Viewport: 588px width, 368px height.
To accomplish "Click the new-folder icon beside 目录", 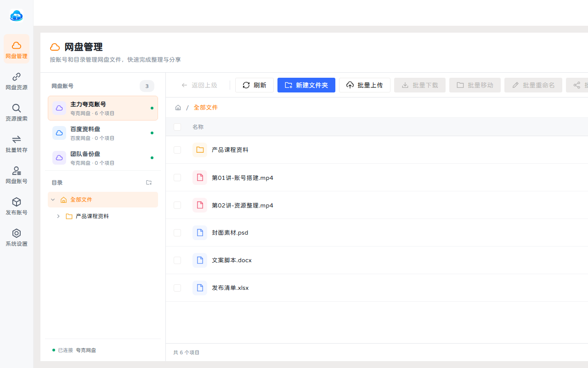I will pos(149,183).
